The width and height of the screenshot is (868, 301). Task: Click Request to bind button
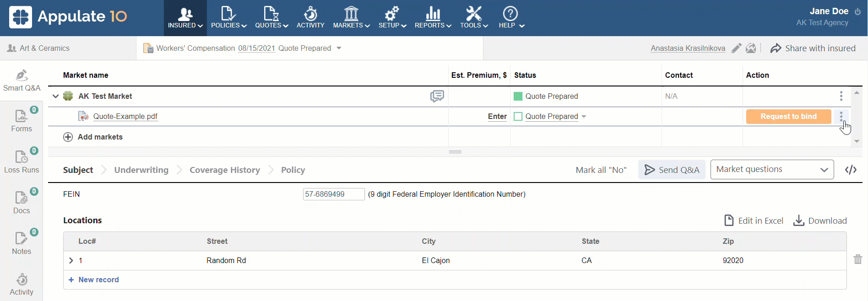pyautogui.click(x=788, y=116)
